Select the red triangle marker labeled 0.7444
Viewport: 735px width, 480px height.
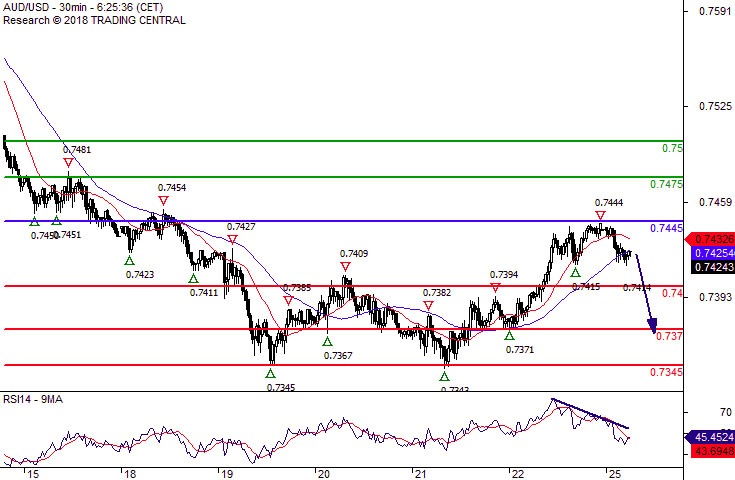[600, 216]
